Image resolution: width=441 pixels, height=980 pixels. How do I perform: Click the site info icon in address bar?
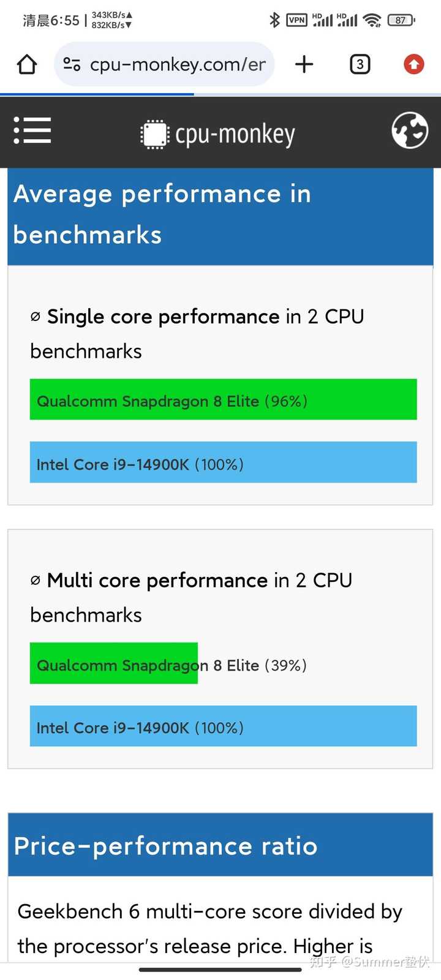(x=72, y=64)
